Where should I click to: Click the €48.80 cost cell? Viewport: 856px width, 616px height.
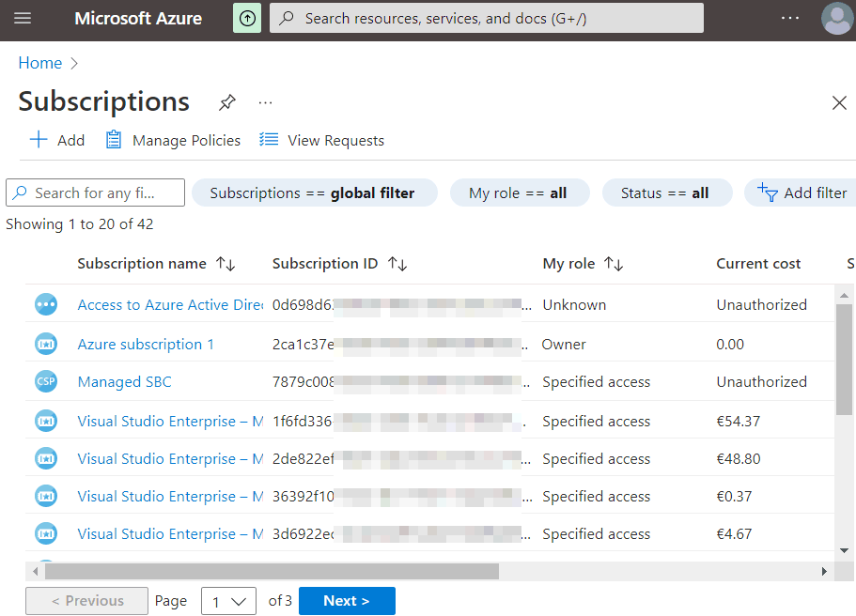click(x=739, y=459)
